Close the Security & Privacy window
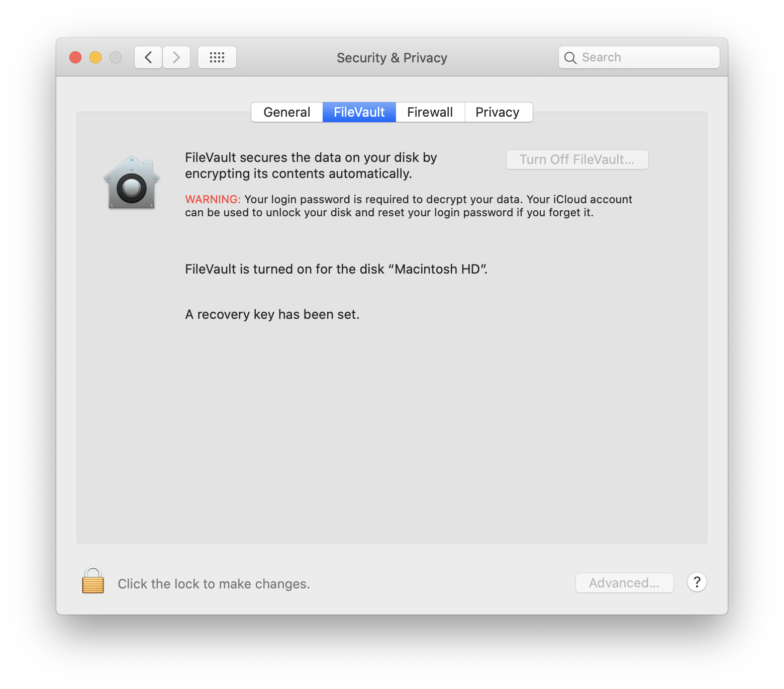The width and height of the screenshot is (784, 689). coord(75,57)
